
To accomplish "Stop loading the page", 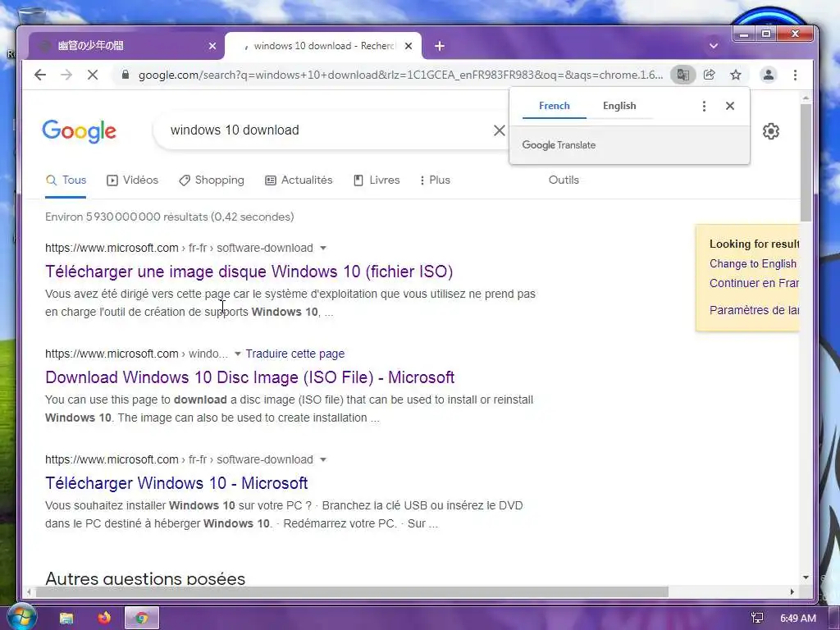I will click(93, 75).
